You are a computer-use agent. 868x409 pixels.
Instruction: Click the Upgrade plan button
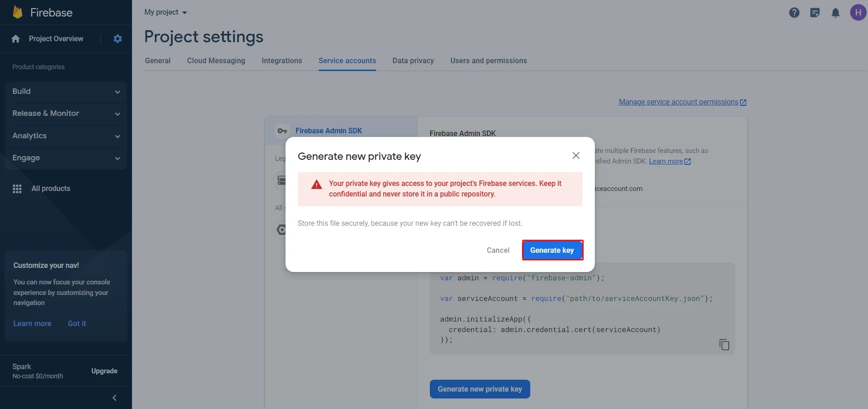pyautogui.click(x=104, y=371)
